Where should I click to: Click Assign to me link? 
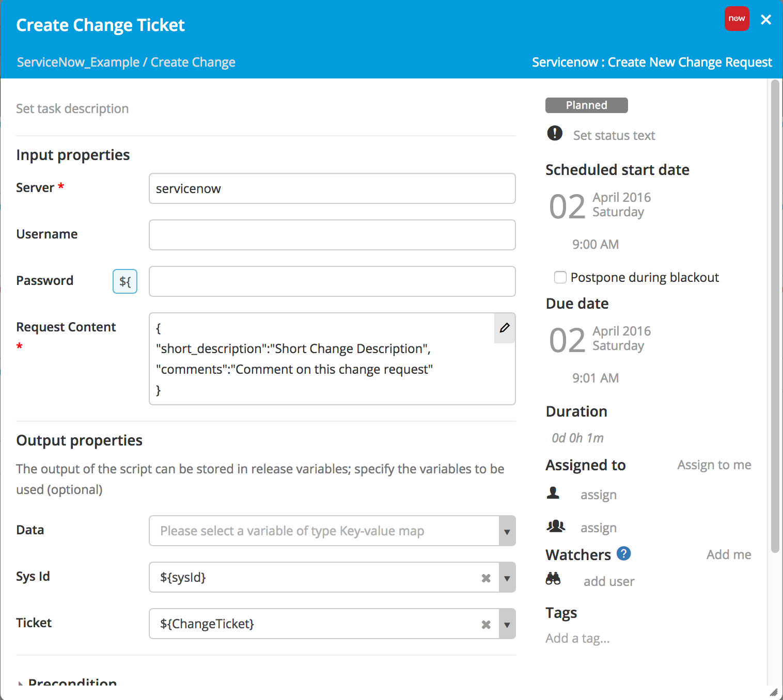click(x=714, y=465)
